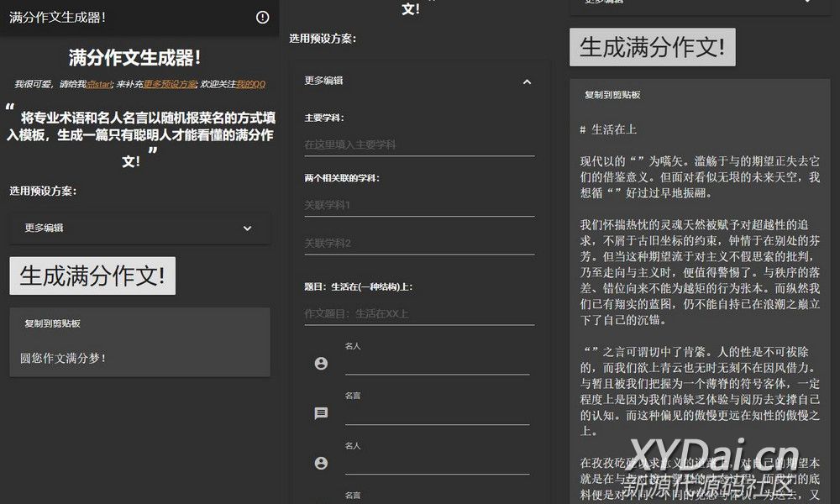Screen dimensions: 840x504
Task: Click the first 名人 text field
Action: 437,365
